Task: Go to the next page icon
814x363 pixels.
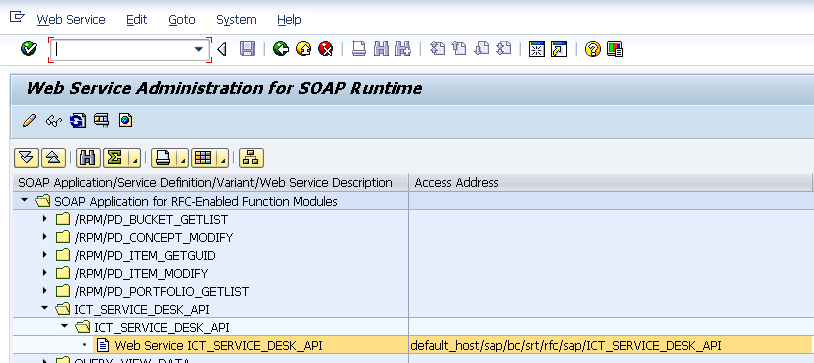Action: (482, 49)
